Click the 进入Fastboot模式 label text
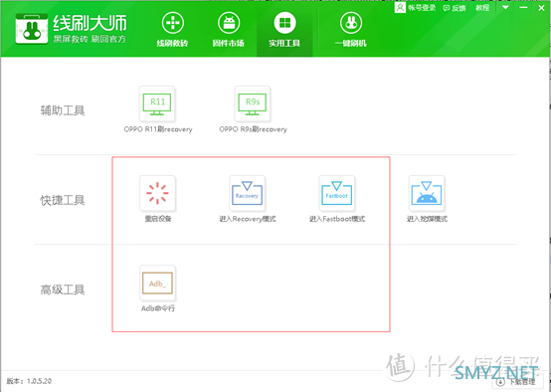 click(x=337, y=219)
